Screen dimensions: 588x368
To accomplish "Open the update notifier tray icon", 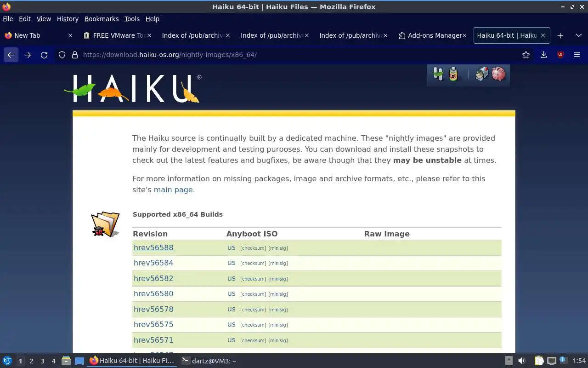I will tap(563, 361).
